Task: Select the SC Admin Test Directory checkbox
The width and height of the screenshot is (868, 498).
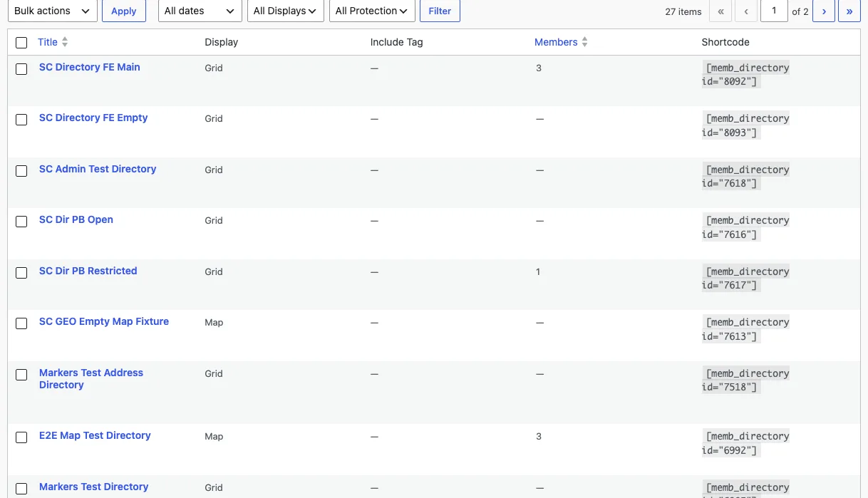Action: click(21, 171)
